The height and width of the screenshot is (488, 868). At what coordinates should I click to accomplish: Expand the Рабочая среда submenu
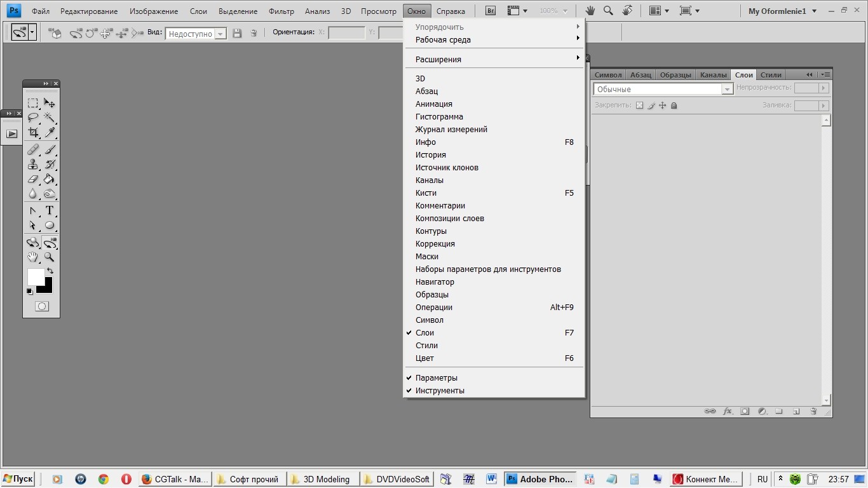[x=494, y=39]
